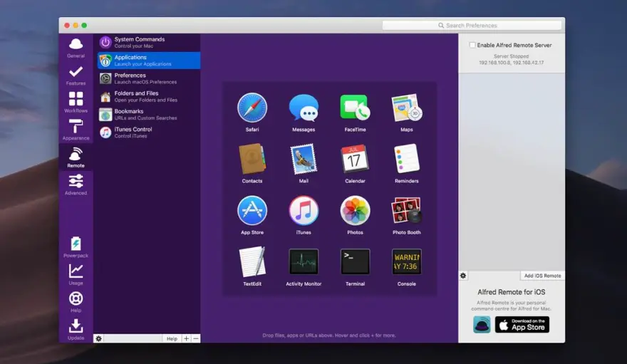The width and height of the screenshot is (627, 364).
Task: Click the TextEdit icon
Action: pos(252,261)
